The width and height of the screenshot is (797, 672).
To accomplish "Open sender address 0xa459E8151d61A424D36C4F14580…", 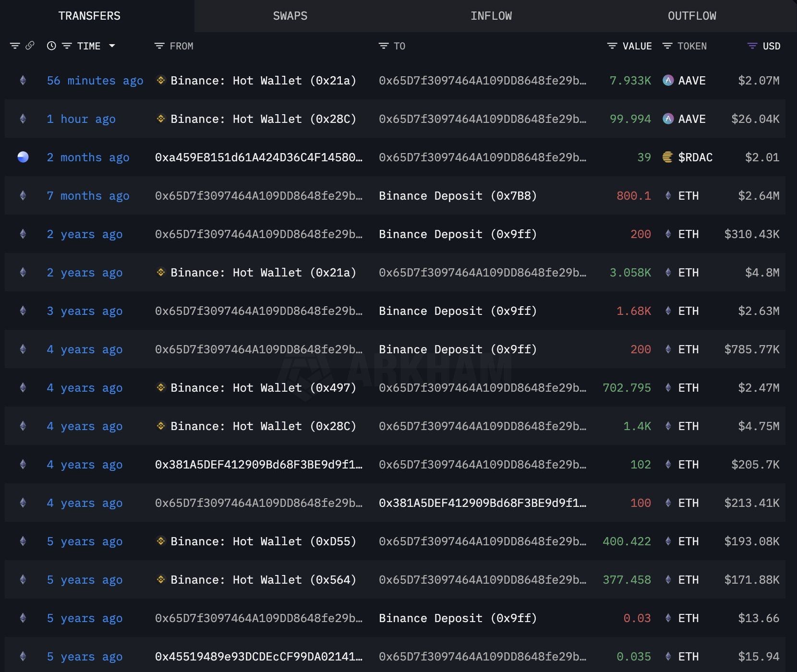I will pyautogui.click(x=259, y=157).
